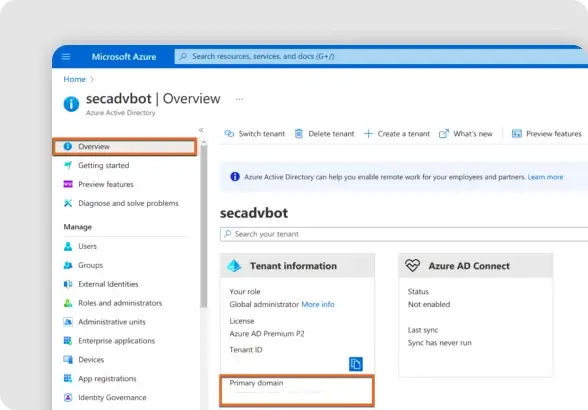This screenshot has height=410, width=588.
Task: Focus the Search your tenant field
Action: coord(404,234)
